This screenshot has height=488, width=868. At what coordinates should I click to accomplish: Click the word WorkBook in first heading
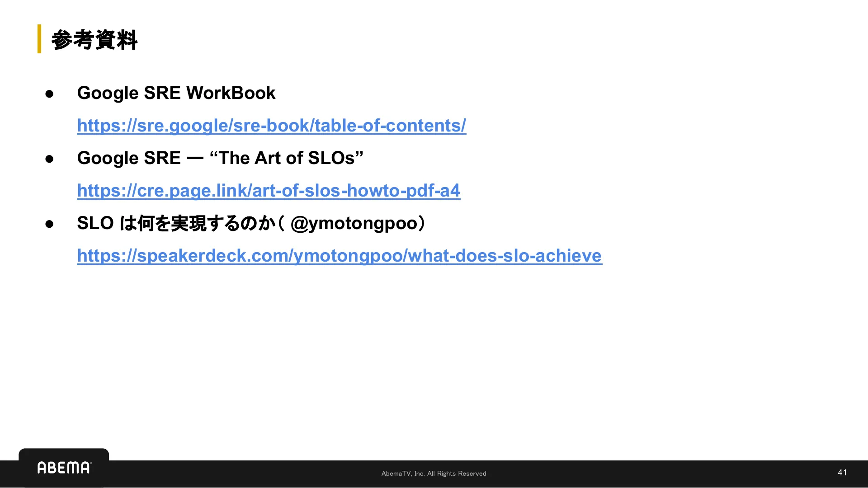[231, 93]
